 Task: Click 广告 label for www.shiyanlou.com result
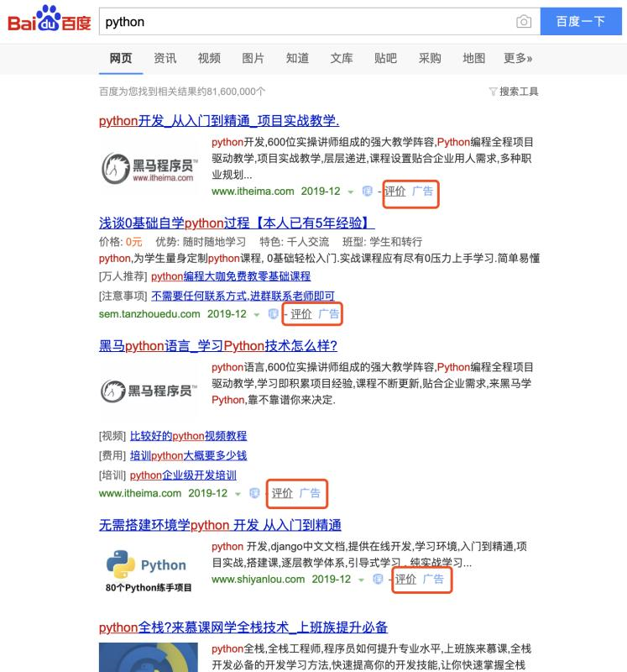(x=433, y=580)
